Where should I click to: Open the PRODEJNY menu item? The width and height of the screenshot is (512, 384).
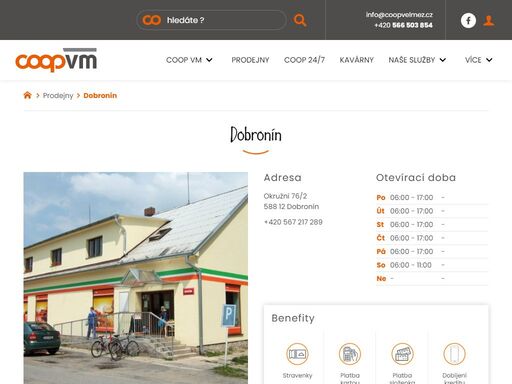[x=250, y=60]
